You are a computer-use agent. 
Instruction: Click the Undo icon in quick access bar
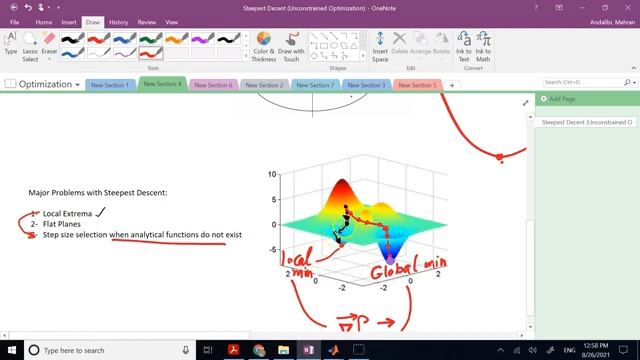pyautogui.click(x=28, y=7)
